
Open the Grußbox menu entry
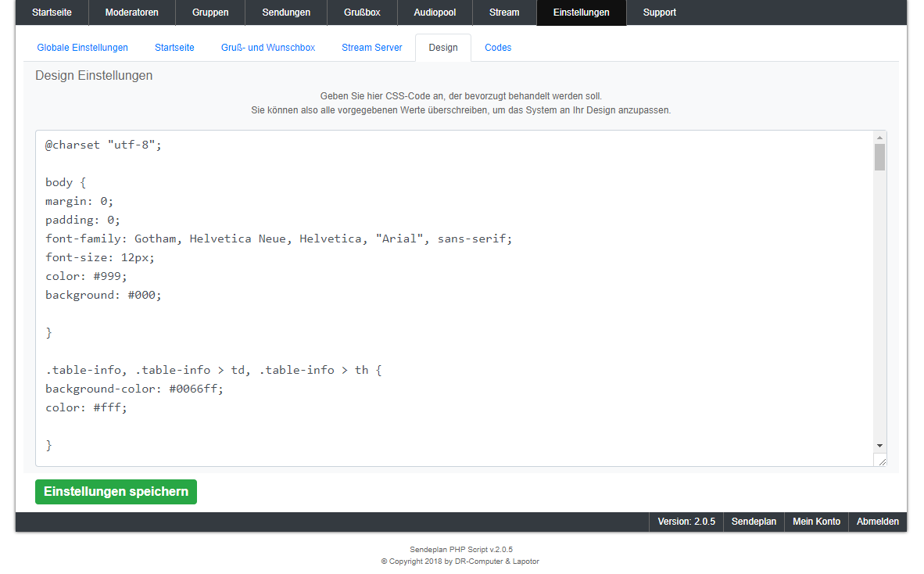(362, 13)
